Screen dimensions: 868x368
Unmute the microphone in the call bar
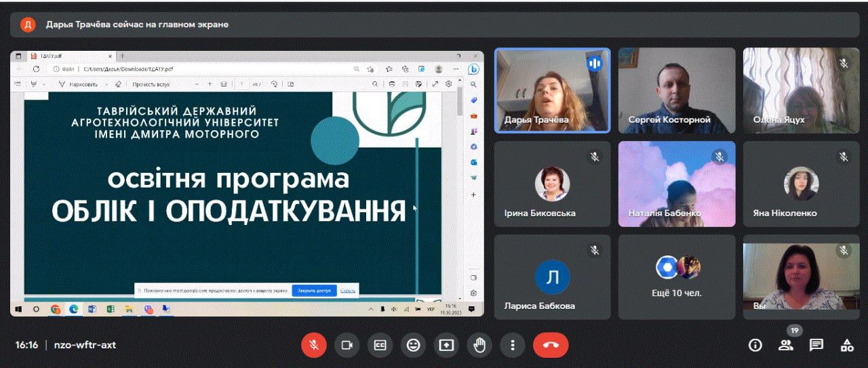coord(314,345)
